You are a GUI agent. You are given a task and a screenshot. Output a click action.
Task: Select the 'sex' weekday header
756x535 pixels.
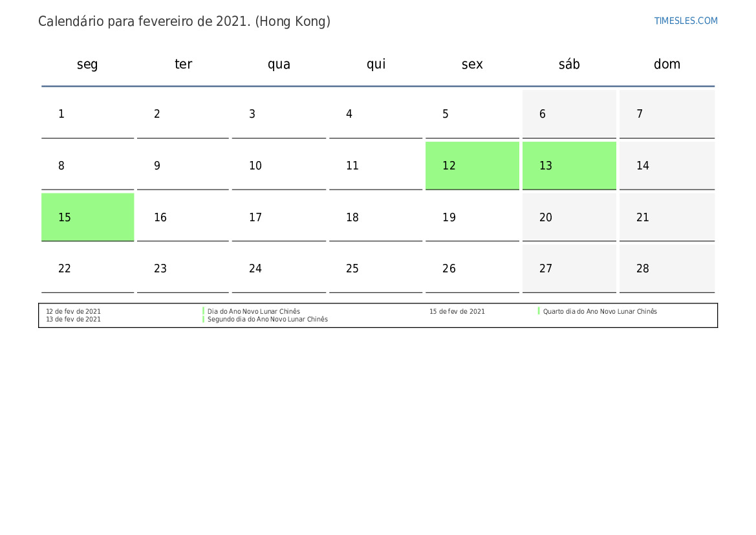click(x=472, y=64)
